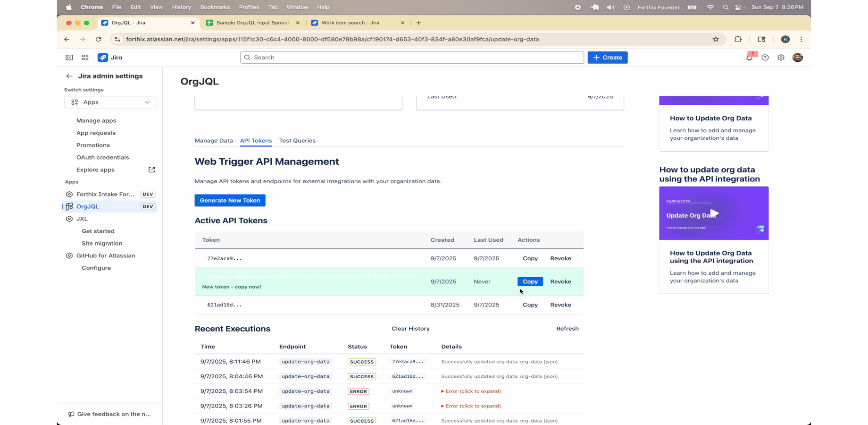Open the settings gear icon in Jira header
This screenshot has height=425, width=868.
coord(781,58)
